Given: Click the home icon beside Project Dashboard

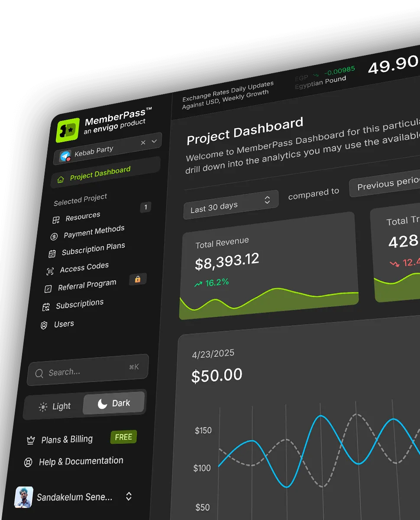Looking at the screenshot, I should [x=61, y=179].
